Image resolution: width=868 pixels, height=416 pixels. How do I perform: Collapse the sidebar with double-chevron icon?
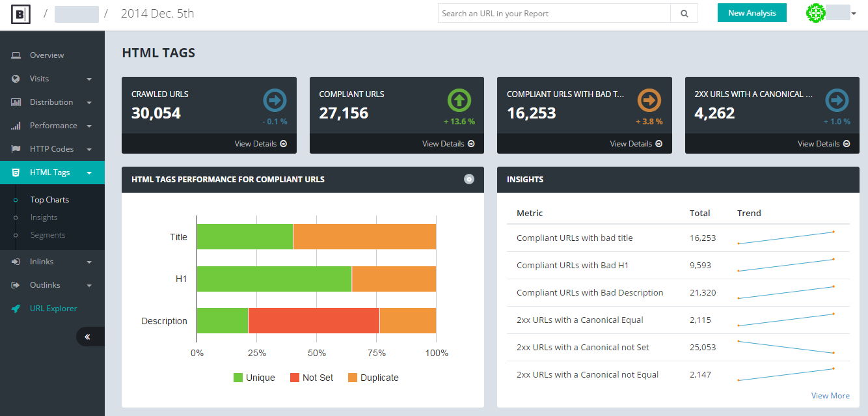[x=87, y=337]
